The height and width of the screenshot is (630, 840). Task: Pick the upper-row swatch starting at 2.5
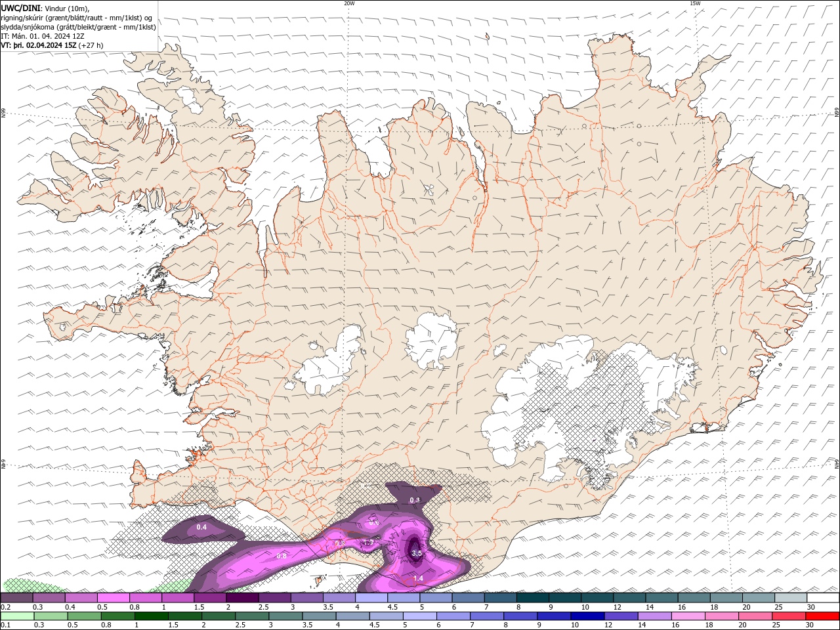tap(274, 598)
